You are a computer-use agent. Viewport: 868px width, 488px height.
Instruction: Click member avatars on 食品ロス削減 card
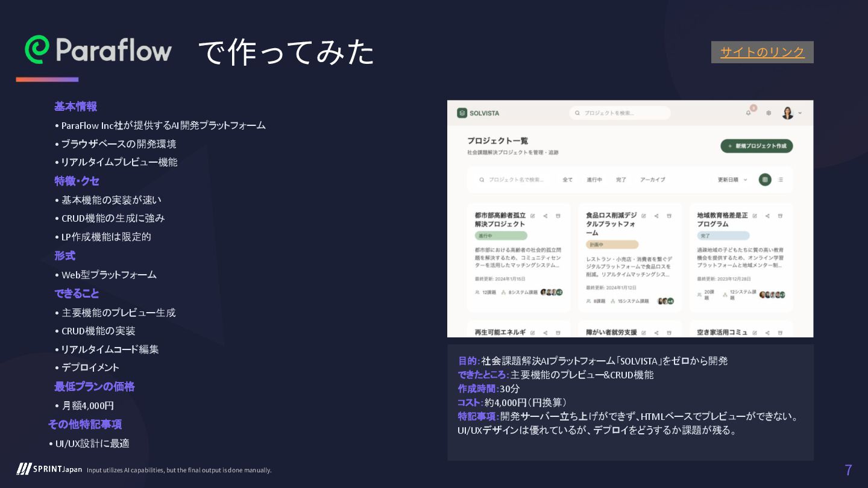(x=665, y=301)
